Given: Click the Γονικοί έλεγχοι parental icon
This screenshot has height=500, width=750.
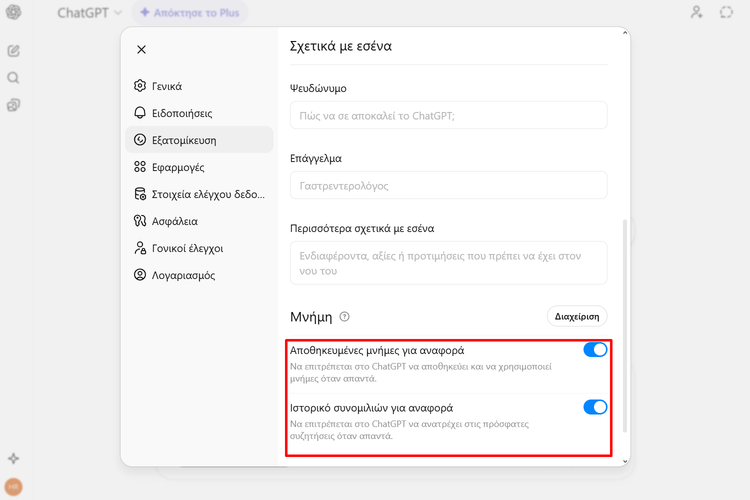Looking at the screenshot, I should 140,248.
